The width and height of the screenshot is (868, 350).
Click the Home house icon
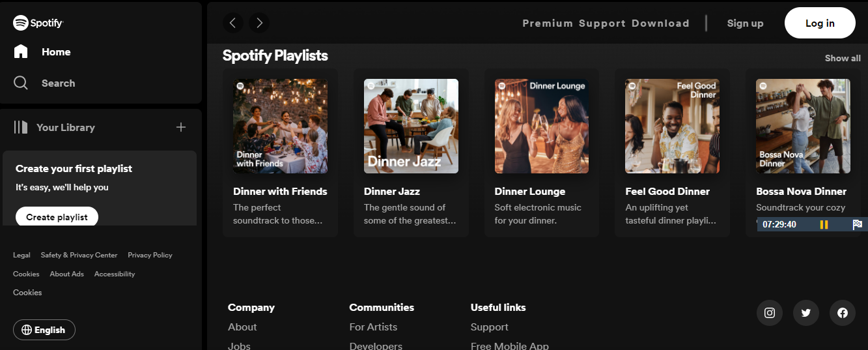click(21, 51)
